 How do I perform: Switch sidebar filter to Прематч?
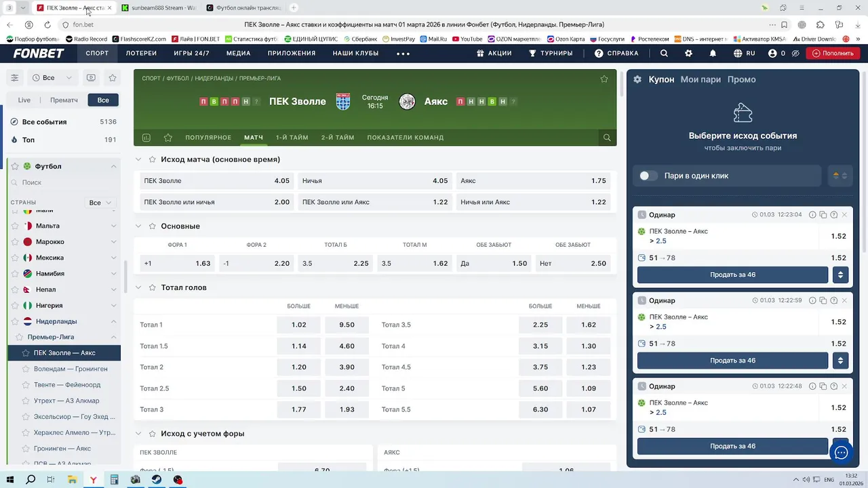coord(64,100)
